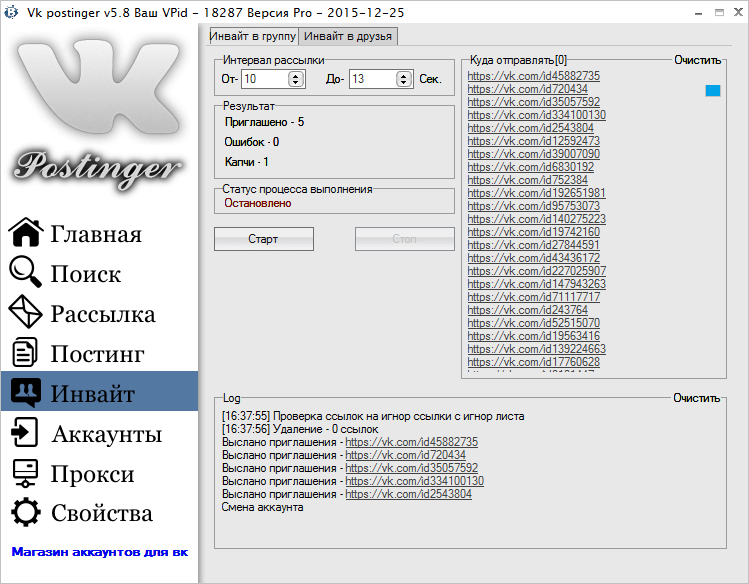The width and height of the screenshot is (749, 584).
Task: Open link id227025907 in the send list
Action: tap(536, 271)
